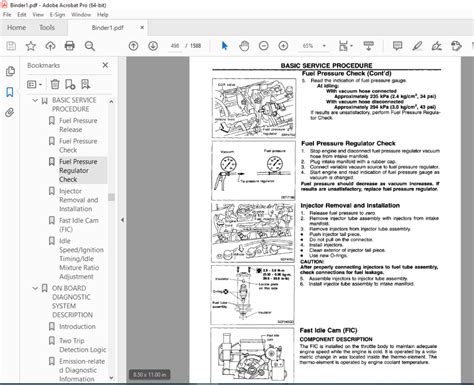474x385 pixels.
Task: Open the Attachments paperclip panel
Action: 10,113
